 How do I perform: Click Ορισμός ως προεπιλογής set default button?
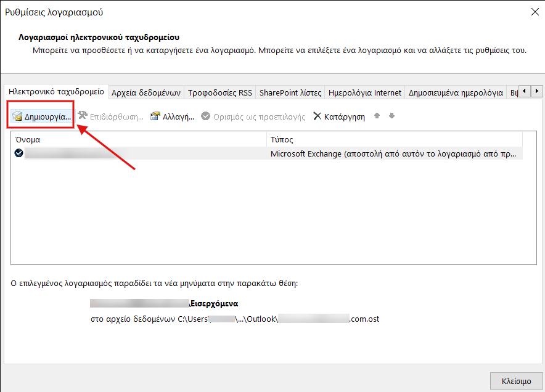coord(253,116)
